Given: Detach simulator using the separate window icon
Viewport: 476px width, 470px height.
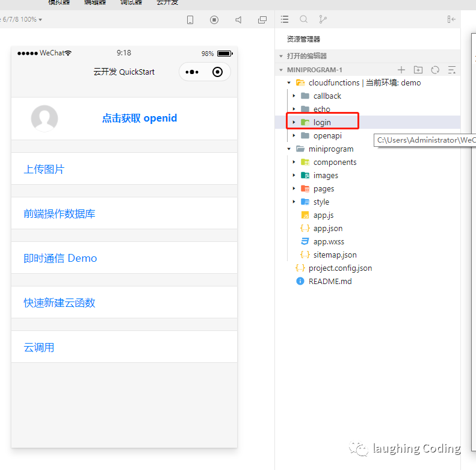Looking at the screenshot, I should [x=262, y=20].
